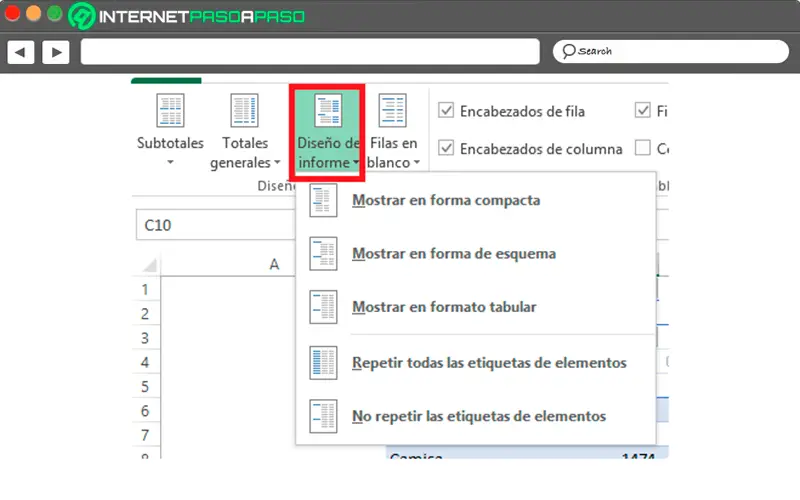800x500 pixels.
Task: Click the Diseño de informe icon
Action: point(328,110)
